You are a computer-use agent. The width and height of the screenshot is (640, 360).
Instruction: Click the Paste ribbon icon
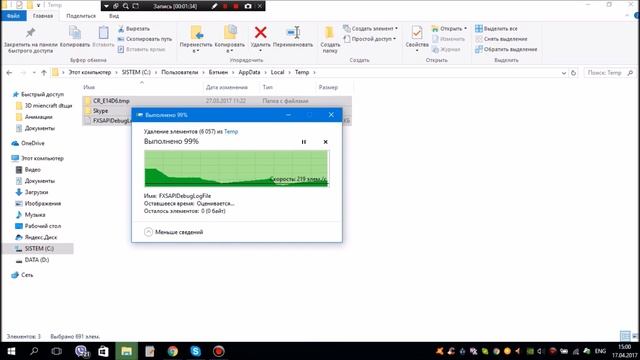tap(104, 33)
